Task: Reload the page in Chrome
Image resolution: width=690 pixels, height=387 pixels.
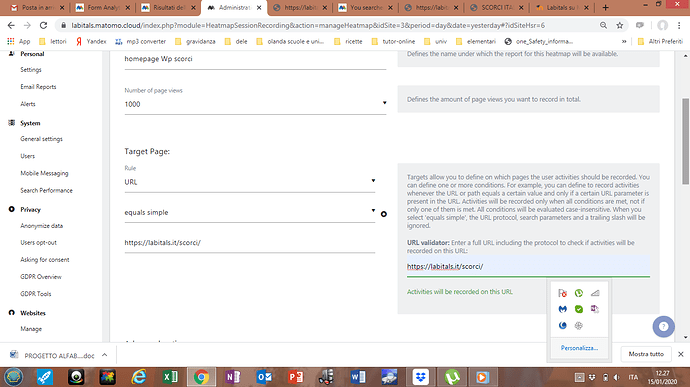Action: pos(43,26)
